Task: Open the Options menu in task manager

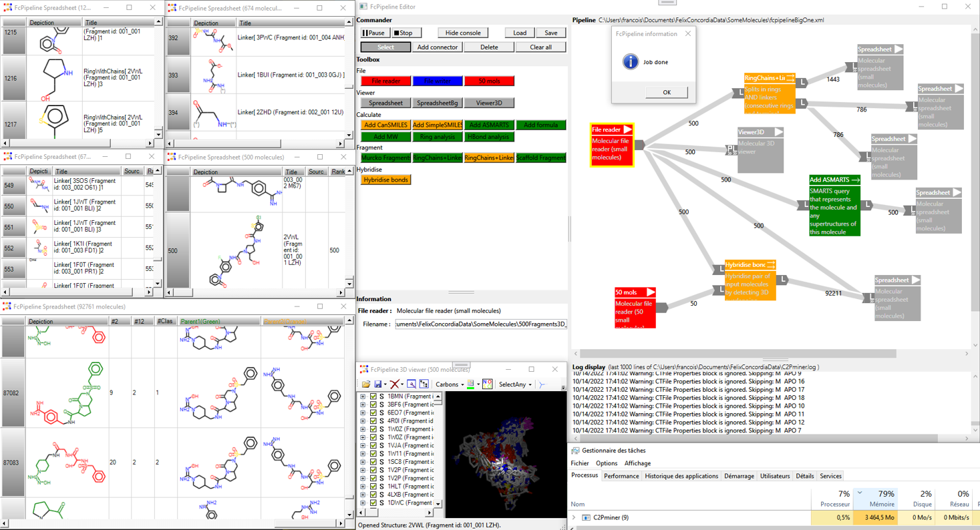Action: (x=606, y=463)
